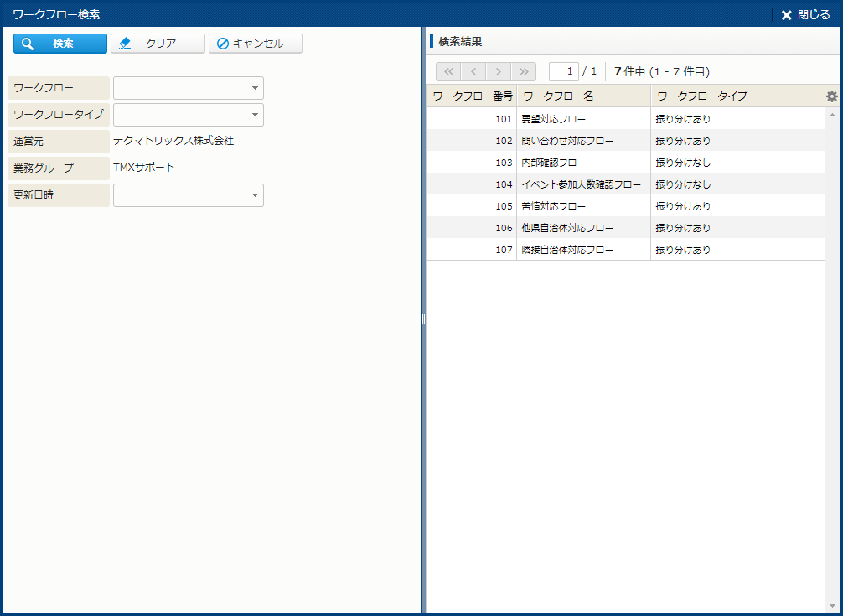Click the results scrollbar down arrow

pos(832,606)
